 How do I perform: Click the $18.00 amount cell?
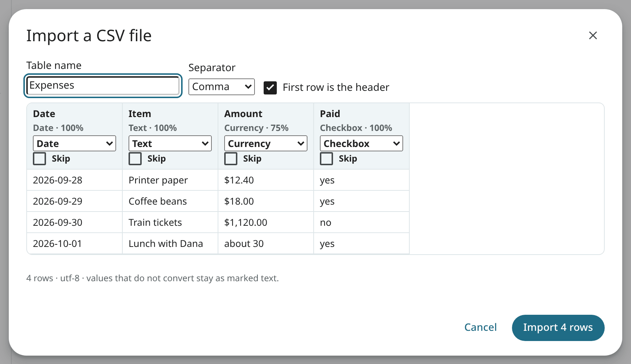pos(266,201)
